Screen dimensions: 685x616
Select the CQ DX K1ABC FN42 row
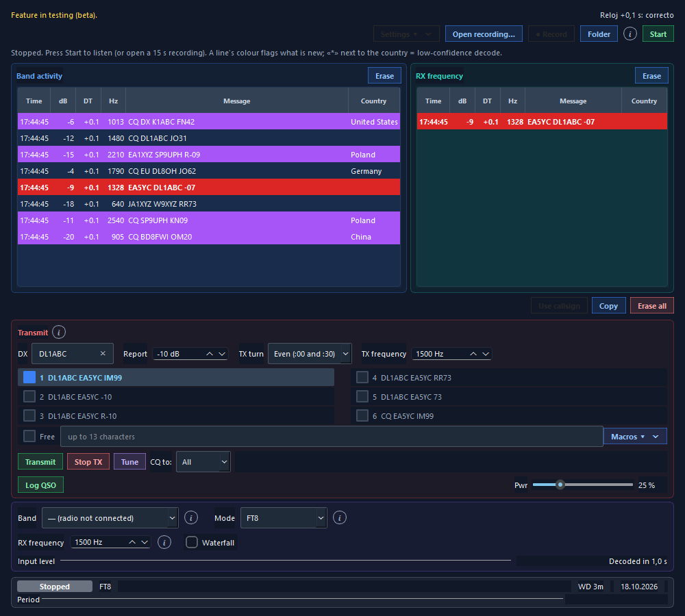point(209,121)
